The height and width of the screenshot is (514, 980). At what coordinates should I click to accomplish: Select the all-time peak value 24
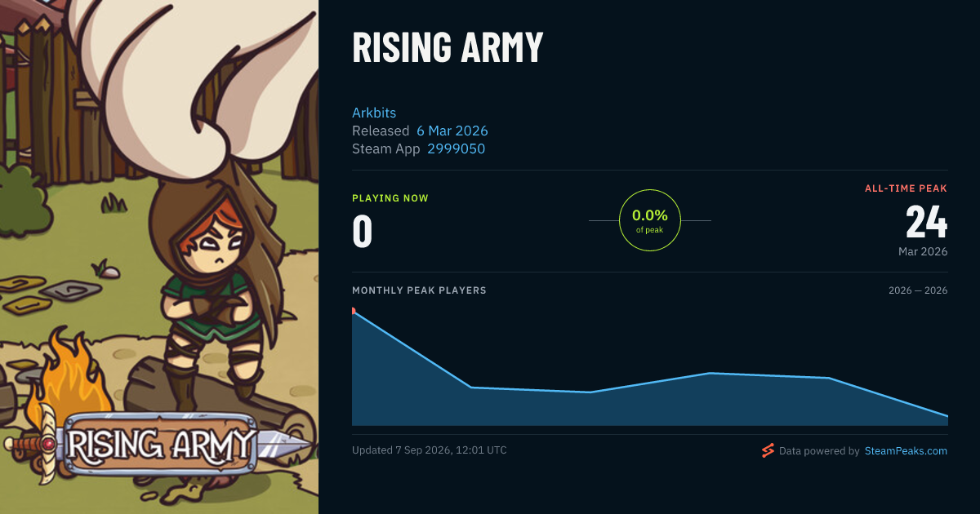click(x=927, y=222)
